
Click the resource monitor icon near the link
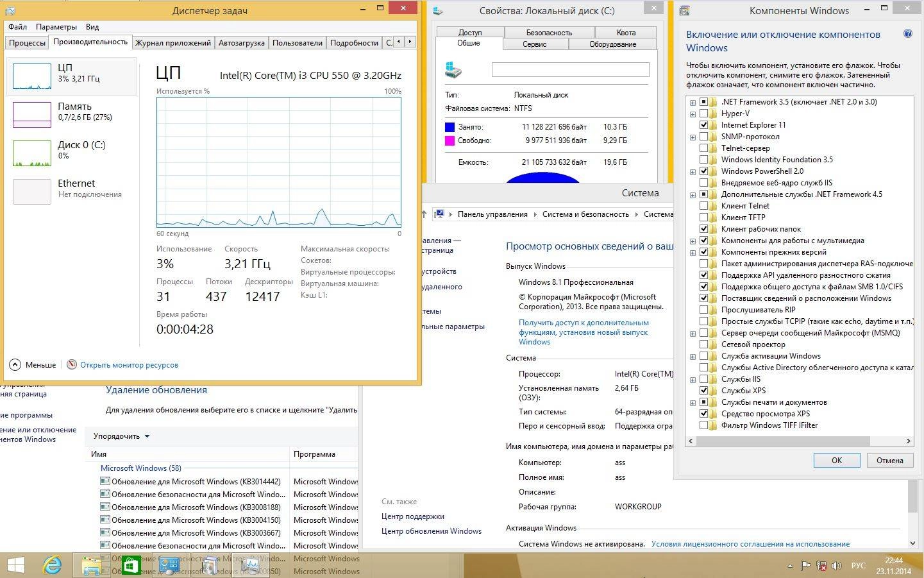(x=72, y=364)
